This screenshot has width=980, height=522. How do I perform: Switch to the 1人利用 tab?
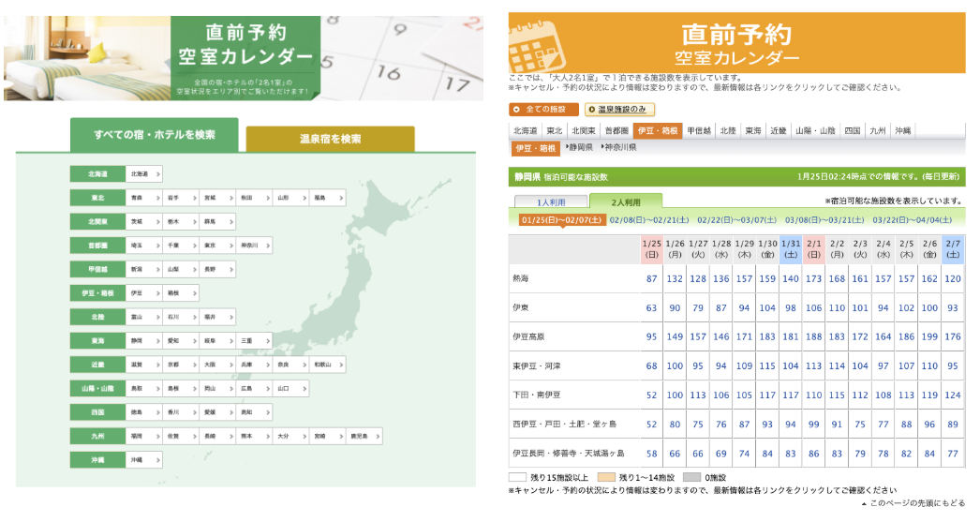(551, 201)
